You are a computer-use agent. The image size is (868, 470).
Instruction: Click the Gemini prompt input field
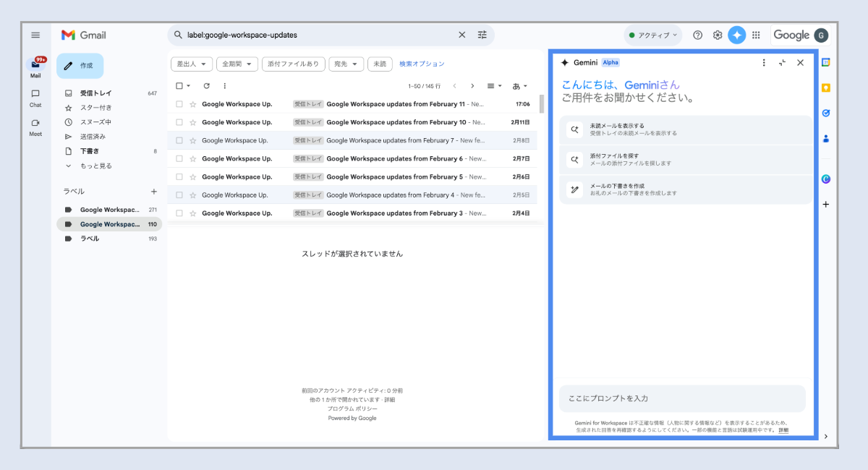[x=681, y=398]
